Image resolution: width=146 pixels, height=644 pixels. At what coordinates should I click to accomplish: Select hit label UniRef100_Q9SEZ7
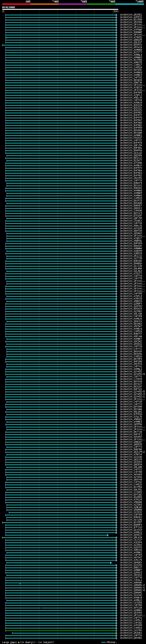click(x=131, y=535)
